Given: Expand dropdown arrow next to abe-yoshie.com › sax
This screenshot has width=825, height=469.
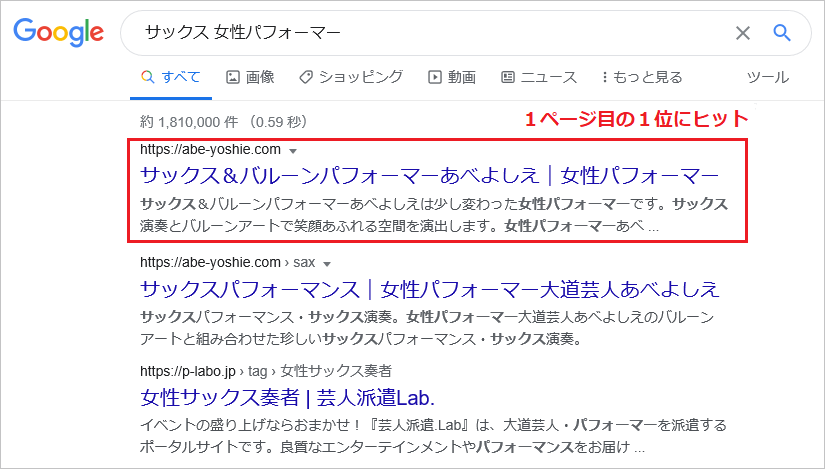Looking at the screenshot, I should (327, 264).
